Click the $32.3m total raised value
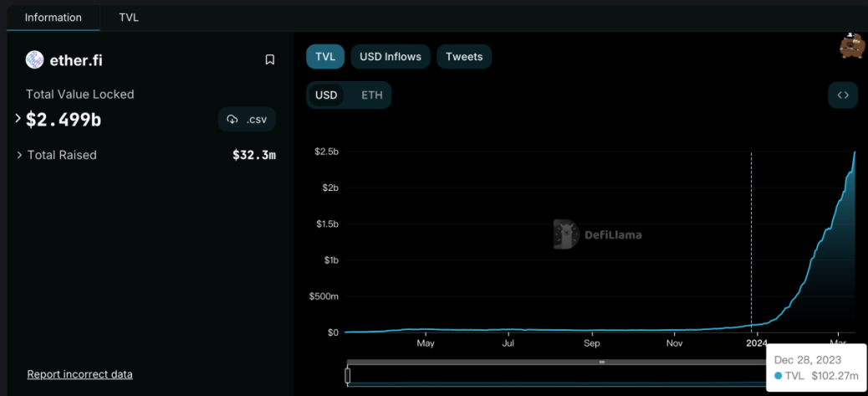Image resolution: width=868 pixels, height=396 pixels. [254, 155]
